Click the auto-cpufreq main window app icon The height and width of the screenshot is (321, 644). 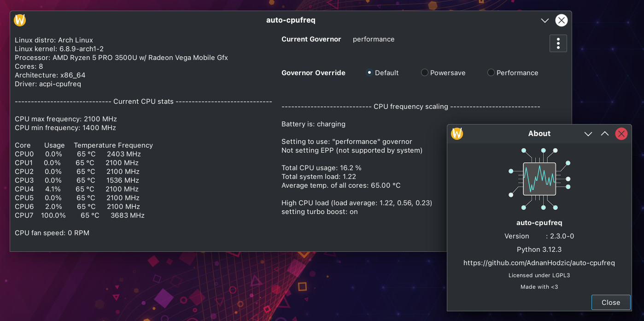coord(20,20)
